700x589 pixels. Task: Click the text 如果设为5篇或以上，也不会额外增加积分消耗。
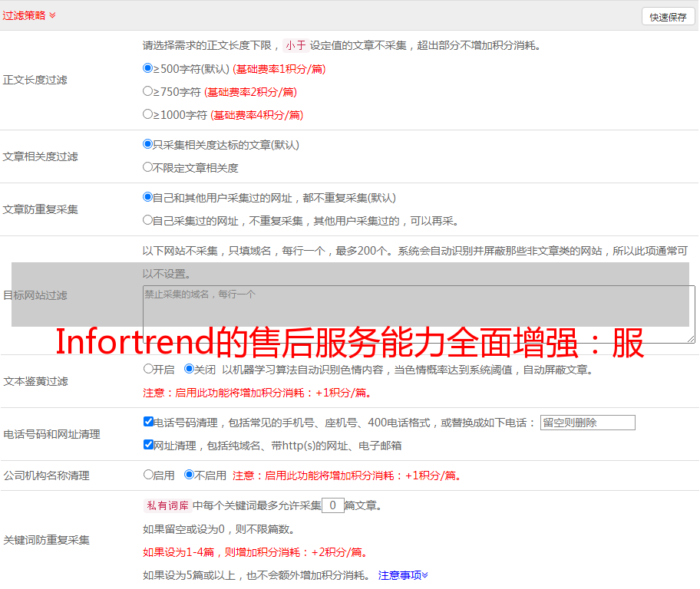(x=256, y=575)
